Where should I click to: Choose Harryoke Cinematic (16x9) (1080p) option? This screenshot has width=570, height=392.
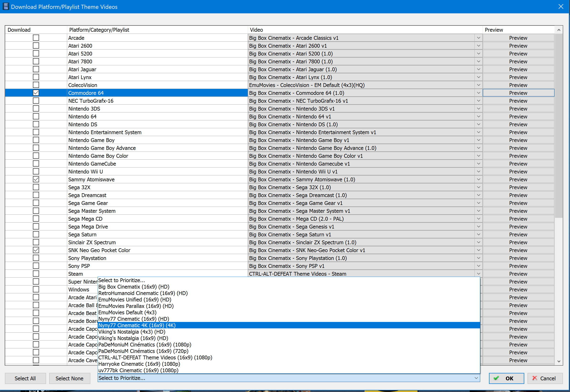click(x=289, y=364)
